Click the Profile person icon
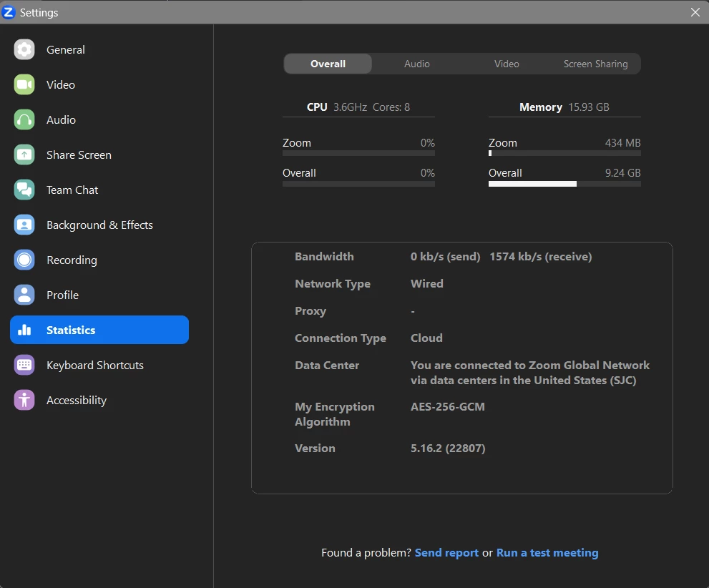This screenshot has width=709, height=588. 24,295
